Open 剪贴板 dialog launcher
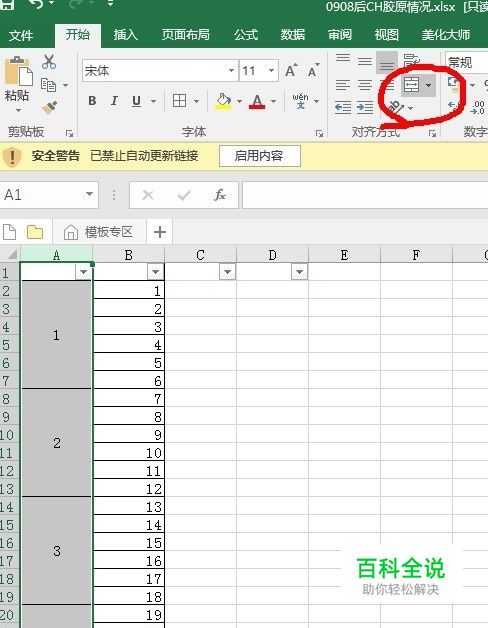The image size is (488, 628). [x=70, y=134]
